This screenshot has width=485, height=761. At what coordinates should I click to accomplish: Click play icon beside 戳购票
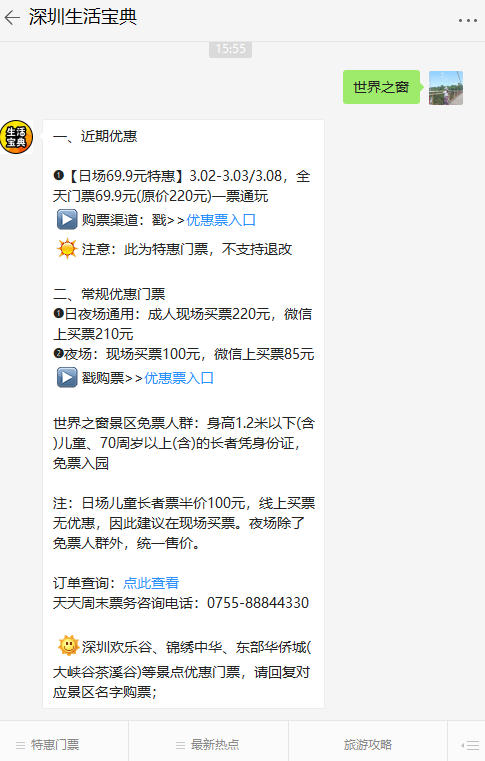pyautogui.click(x=67, y=377)
